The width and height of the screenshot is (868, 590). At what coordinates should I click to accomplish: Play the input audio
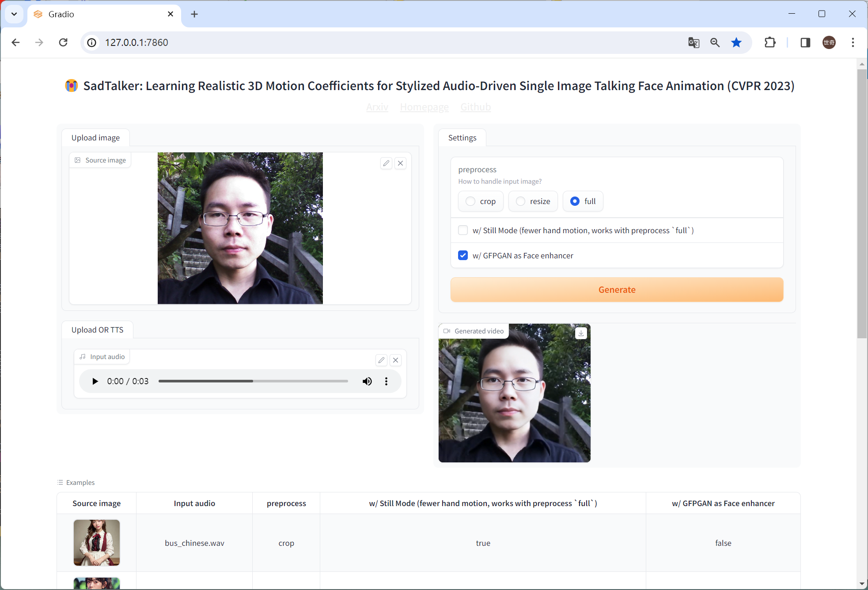click(95, 382)
